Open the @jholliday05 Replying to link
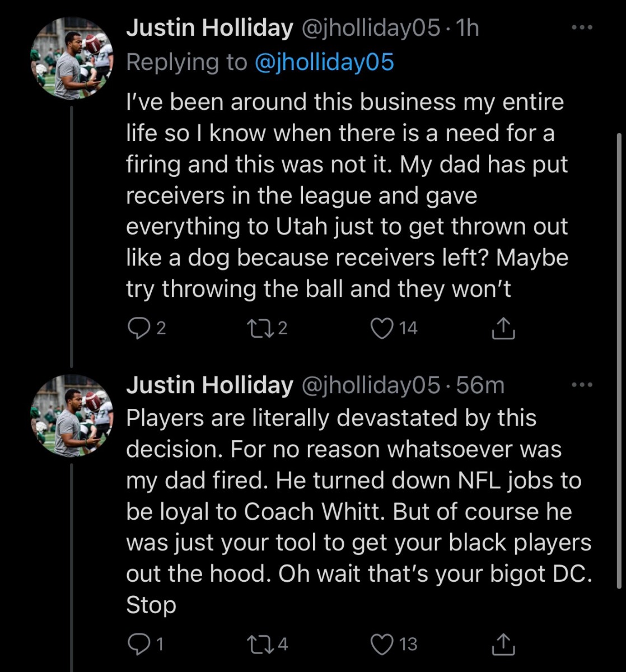The width and height of the screenshot is (626, 672). [x=324, y=62]
